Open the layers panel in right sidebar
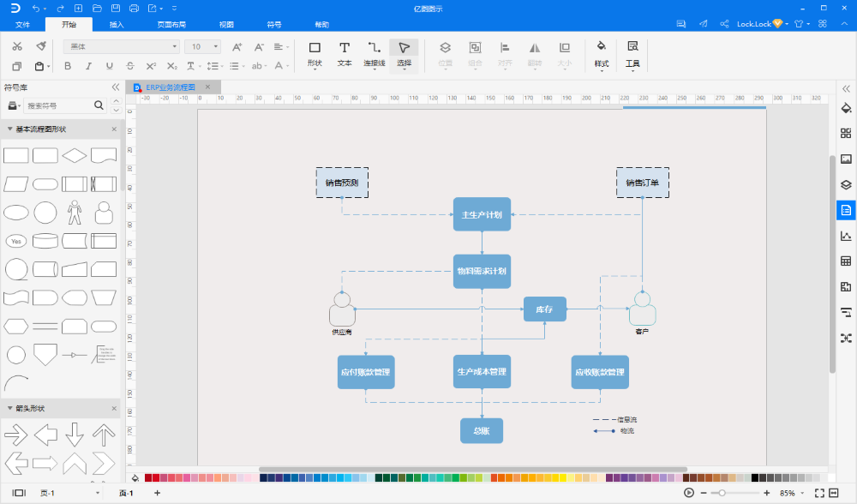 click(x=846, y=184)
